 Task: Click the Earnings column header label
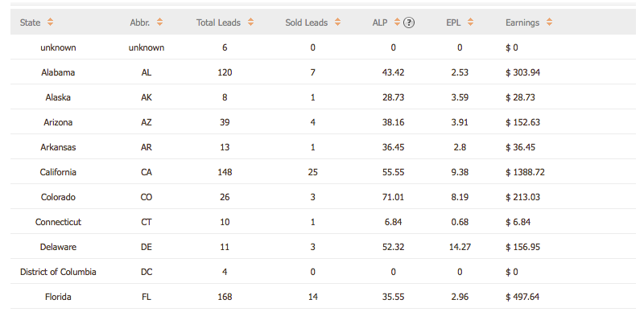click(x=522, y=23)
